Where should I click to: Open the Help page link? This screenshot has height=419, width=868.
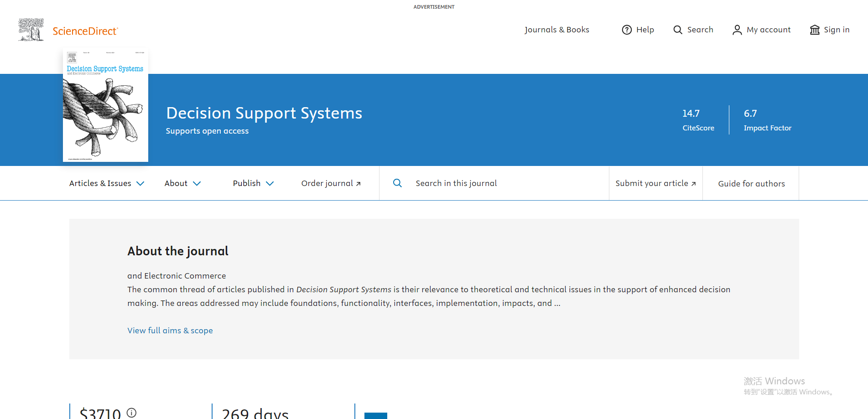[x=645, y=30]
